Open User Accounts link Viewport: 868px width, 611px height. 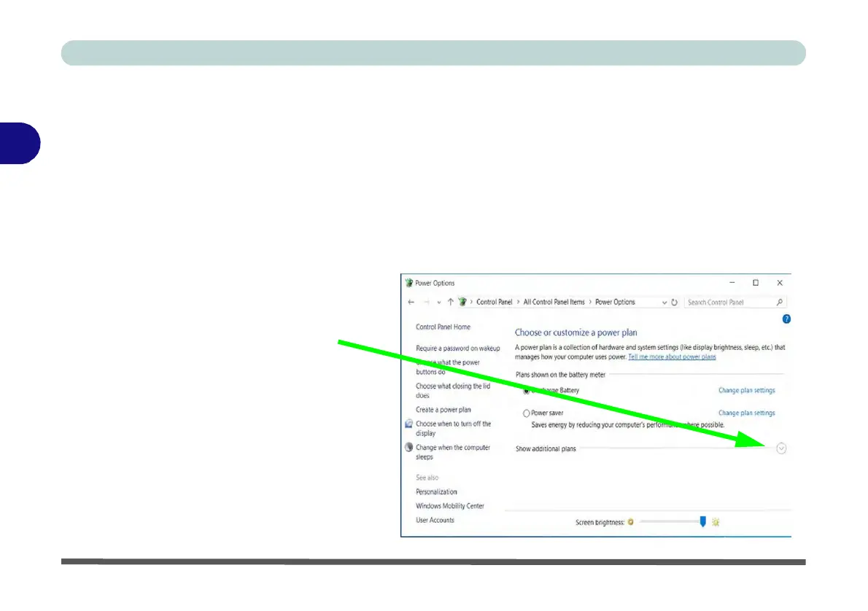(x=435, y=521)
